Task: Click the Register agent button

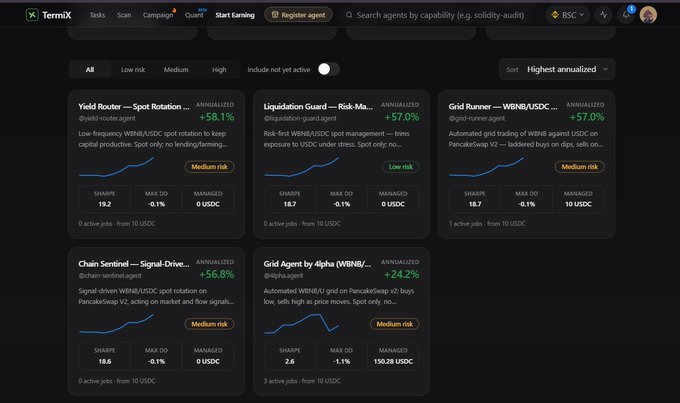Action: (298, 15)
